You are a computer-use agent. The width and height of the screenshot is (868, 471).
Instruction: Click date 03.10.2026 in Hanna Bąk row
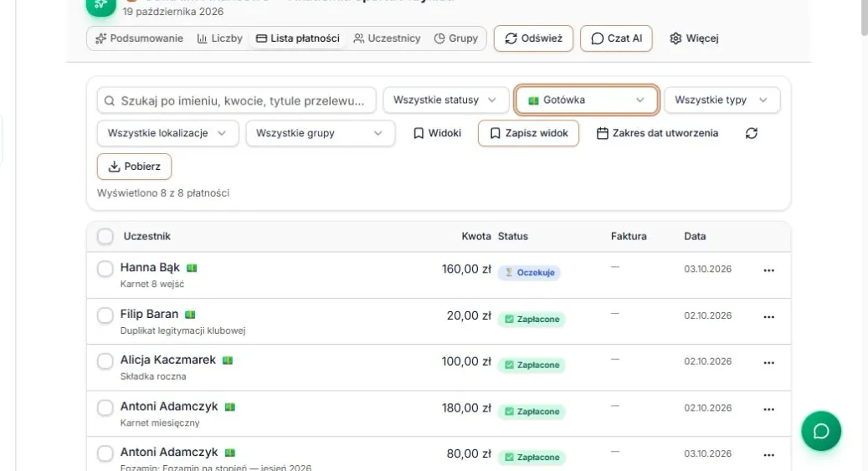point(707,269)
